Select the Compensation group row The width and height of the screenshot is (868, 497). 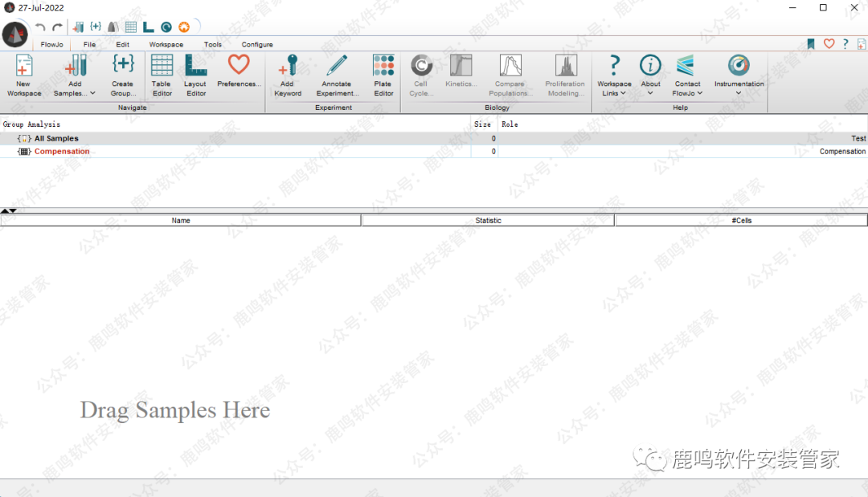tap(62, 152)
